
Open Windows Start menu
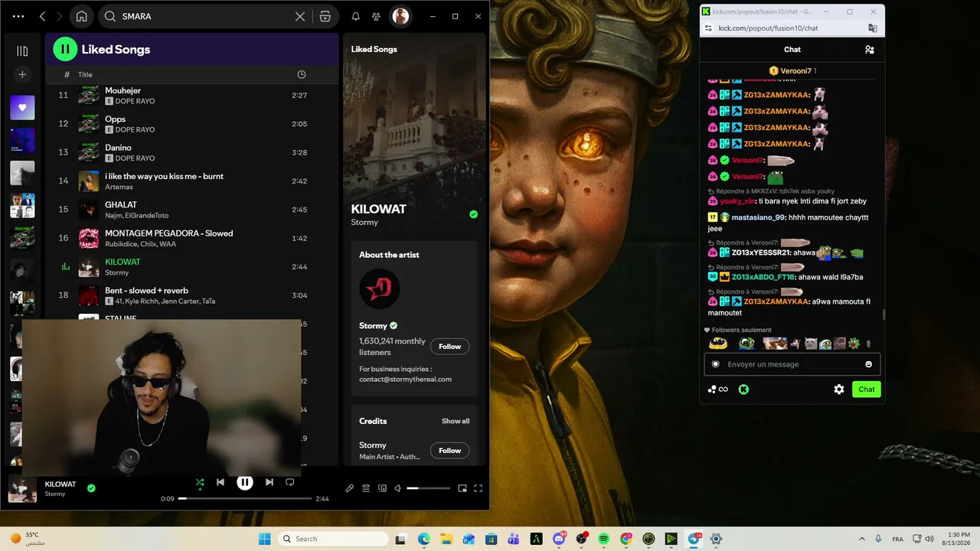click(x=265, y=539)
